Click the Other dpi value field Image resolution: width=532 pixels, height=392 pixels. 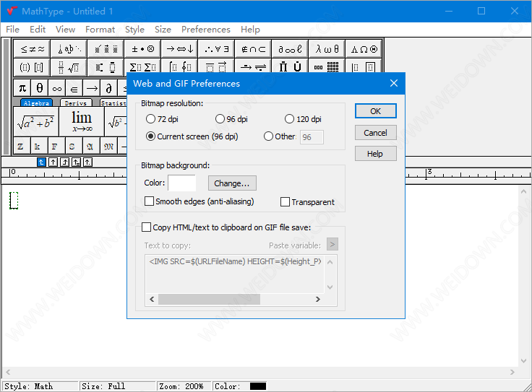[x=312, y=137]
